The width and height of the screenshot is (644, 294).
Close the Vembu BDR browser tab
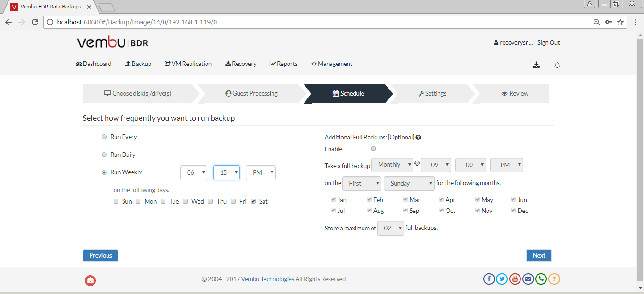coord(89,7)
